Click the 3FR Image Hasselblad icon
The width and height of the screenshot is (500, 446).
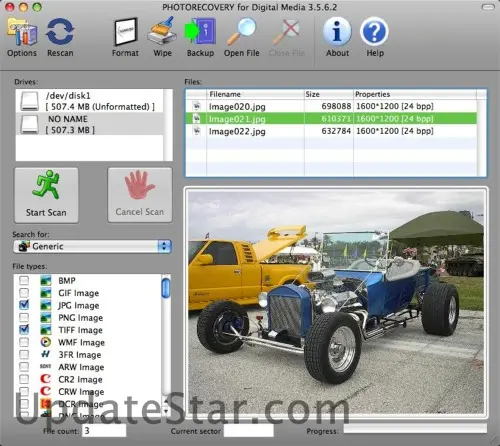46,355
